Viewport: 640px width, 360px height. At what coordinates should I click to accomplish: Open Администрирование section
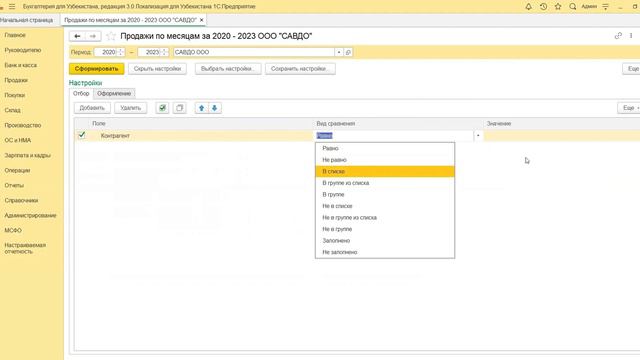point(30,215)
